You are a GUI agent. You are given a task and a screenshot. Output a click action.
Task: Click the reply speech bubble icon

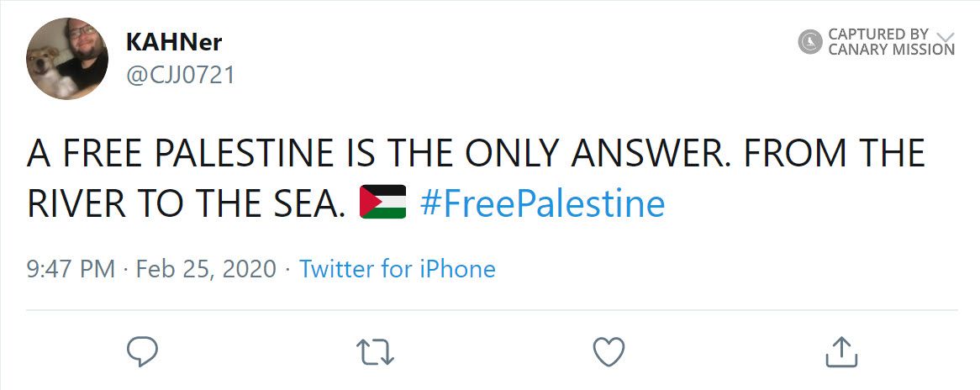point(143,351)
